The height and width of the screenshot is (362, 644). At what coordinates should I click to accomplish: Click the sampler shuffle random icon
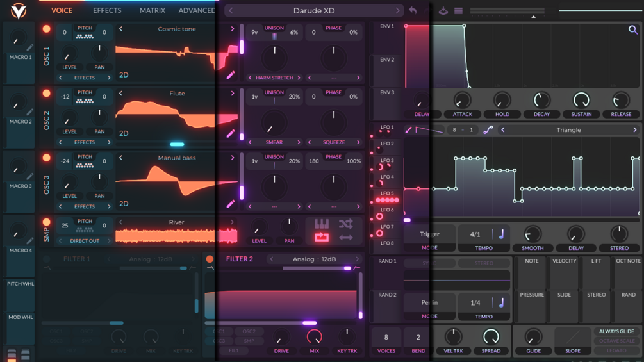click(346, 224)
